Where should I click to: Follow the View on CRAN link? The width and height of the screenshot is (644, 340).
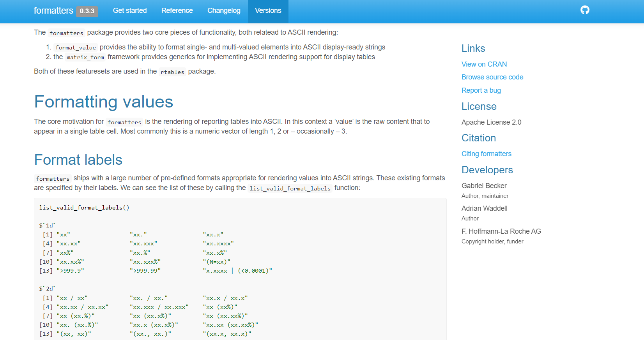484,64
